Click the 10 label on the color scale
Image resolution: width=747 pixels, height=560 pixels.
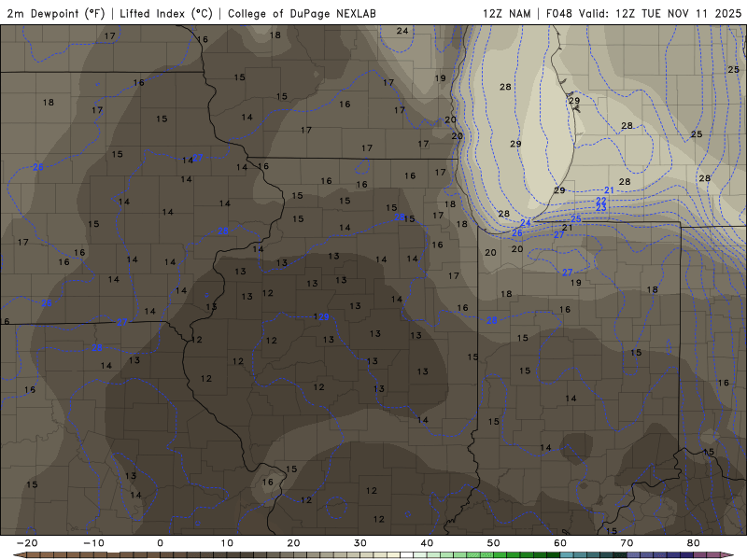(x=227, y=543)
